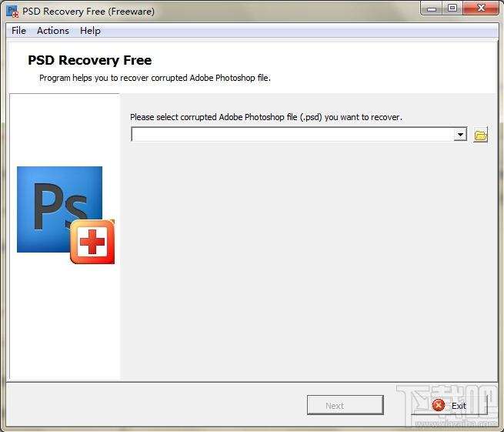Maximize the PSD Recovery Free window
This screenshot has width=504, height=432.
[452, 8]
